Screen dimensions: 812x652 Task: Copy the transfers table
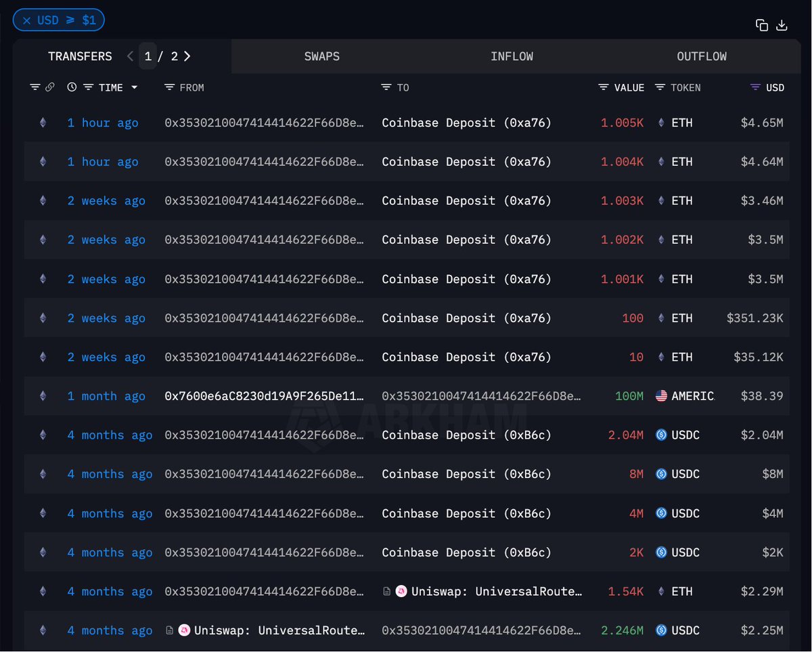coord(762,25)
